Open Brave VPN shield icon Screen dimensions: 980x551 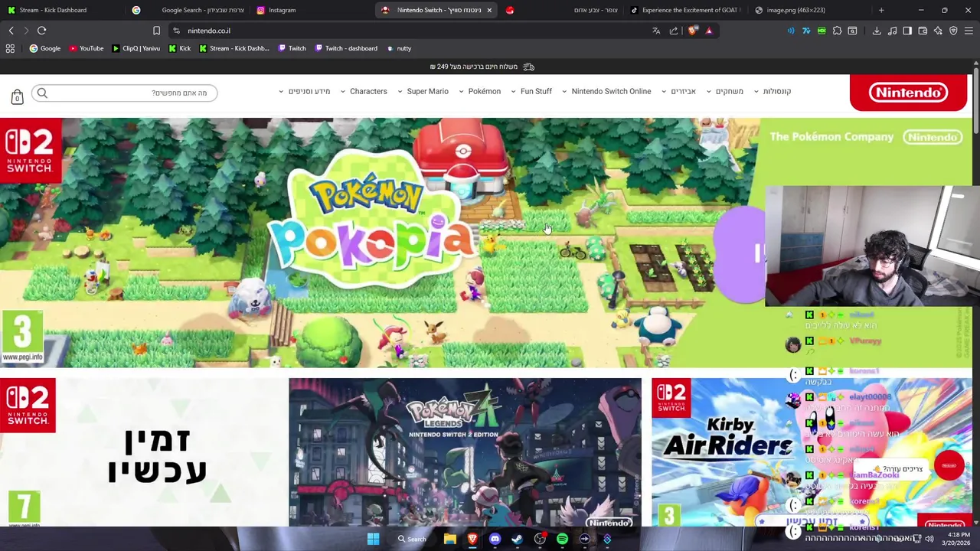click(x=953, y=31)
